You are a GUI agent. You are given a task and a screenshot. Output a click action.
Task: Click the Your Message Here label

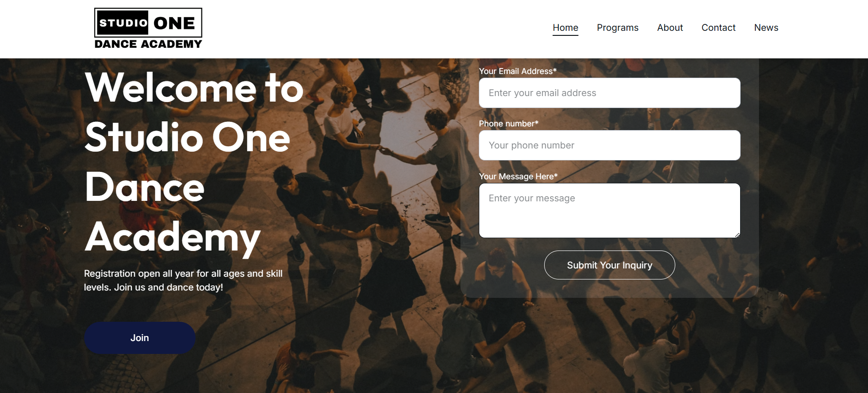pyautogui.click(x=518, y=177)
